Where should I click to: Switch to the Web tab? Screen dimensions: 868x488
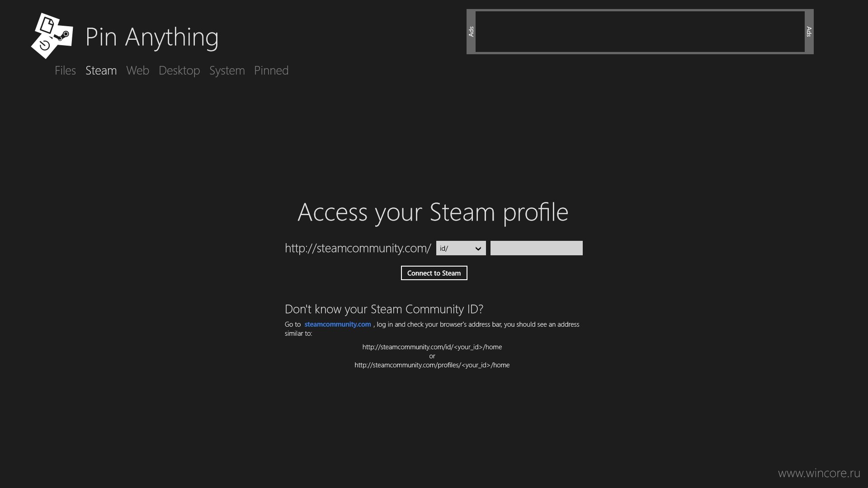click(138, 70)
